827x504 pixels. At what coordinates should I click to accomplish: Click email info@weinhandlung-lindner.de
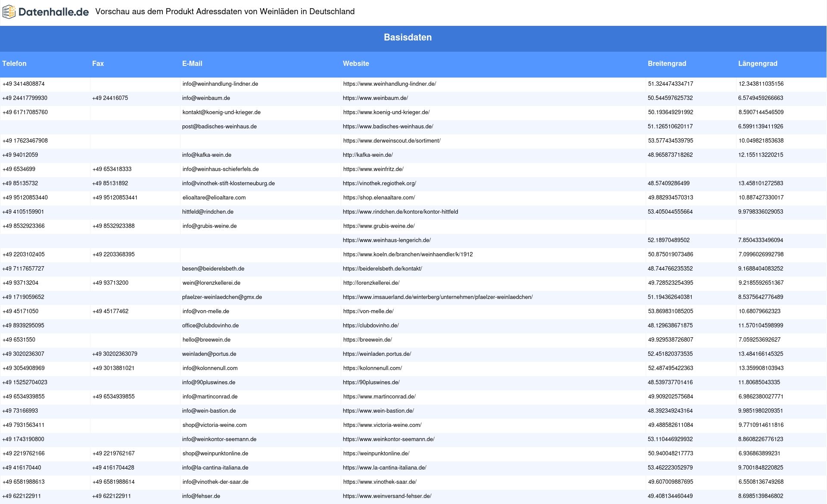[220, 84]
